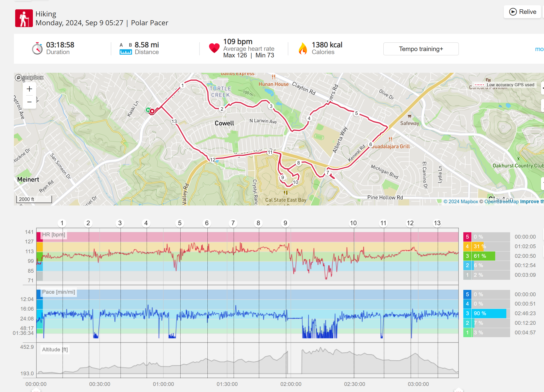Click the map zoom out minus button

point(29,102)
